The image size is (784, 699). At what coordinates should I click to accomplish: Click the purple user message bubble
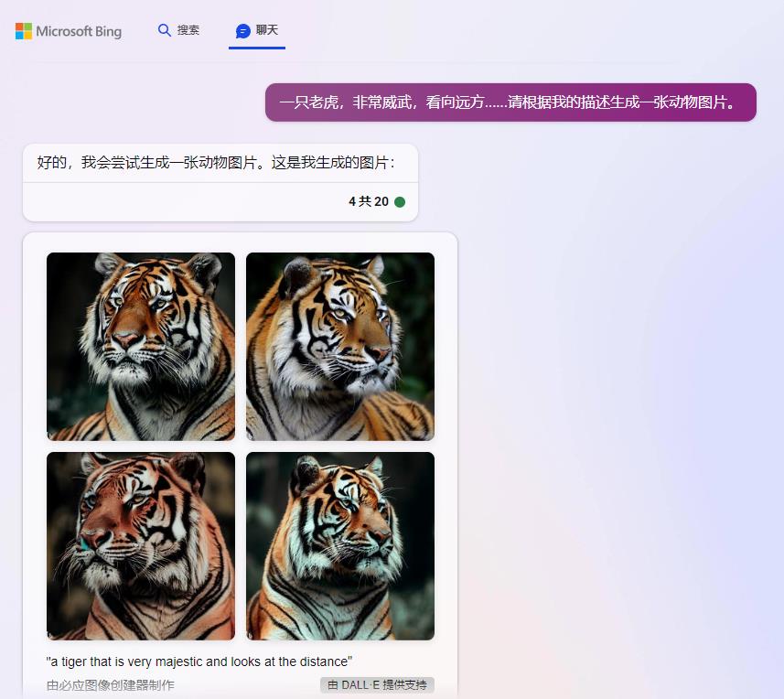click(510, 102)
